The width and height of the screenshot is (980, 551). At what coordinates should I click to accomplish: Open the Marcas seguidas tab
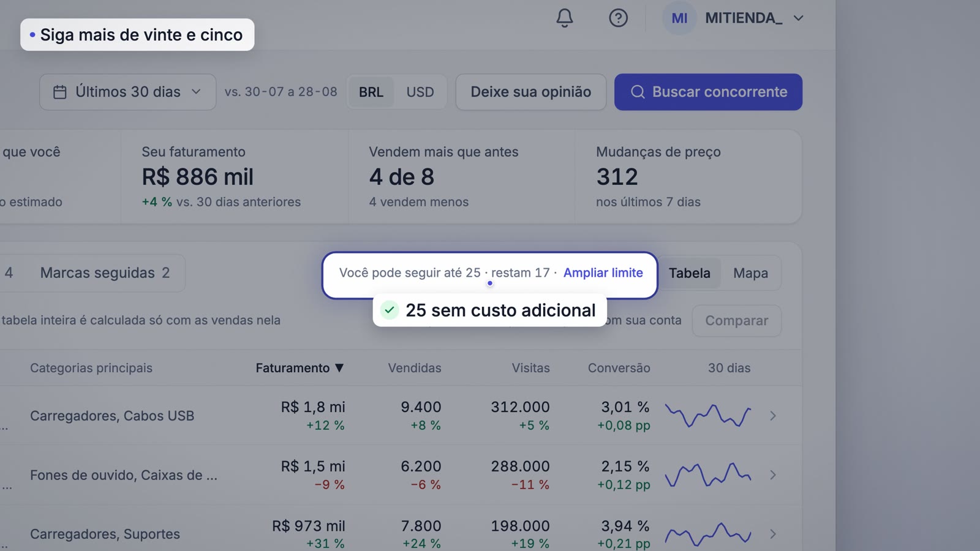(105, 273)
